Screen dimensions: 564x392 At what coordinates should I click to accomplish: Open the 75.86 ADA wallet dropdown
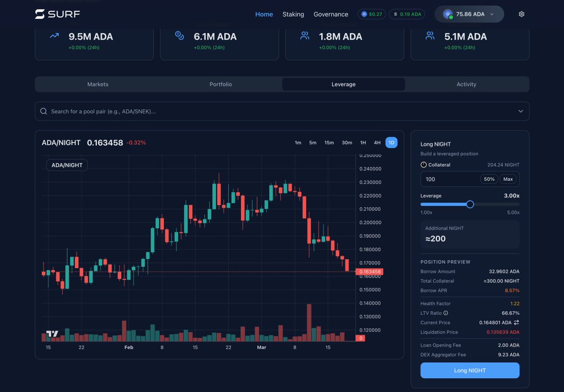tap(469, 14)
